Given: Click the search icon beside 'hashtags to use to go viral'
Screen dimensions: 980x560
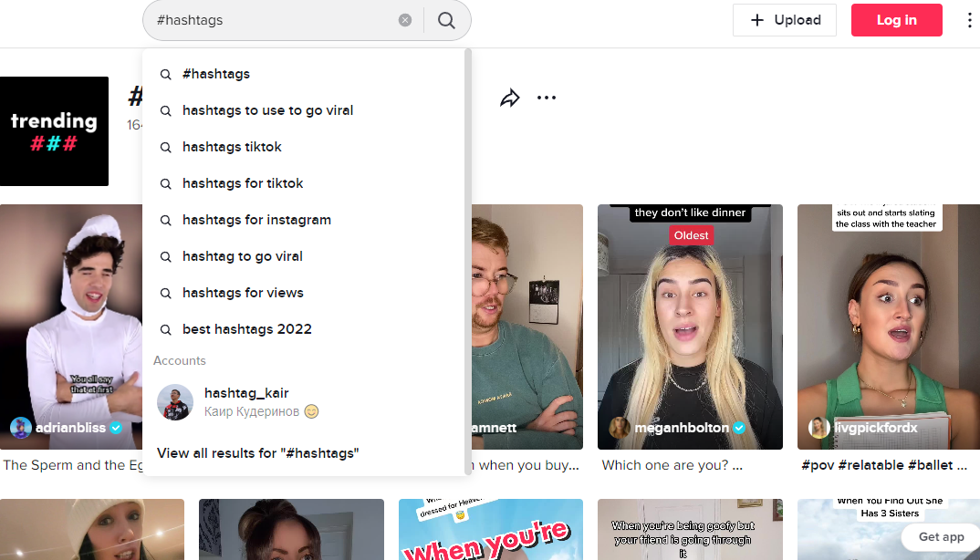Looking at the screenshot, I should [x=166, y=111].
